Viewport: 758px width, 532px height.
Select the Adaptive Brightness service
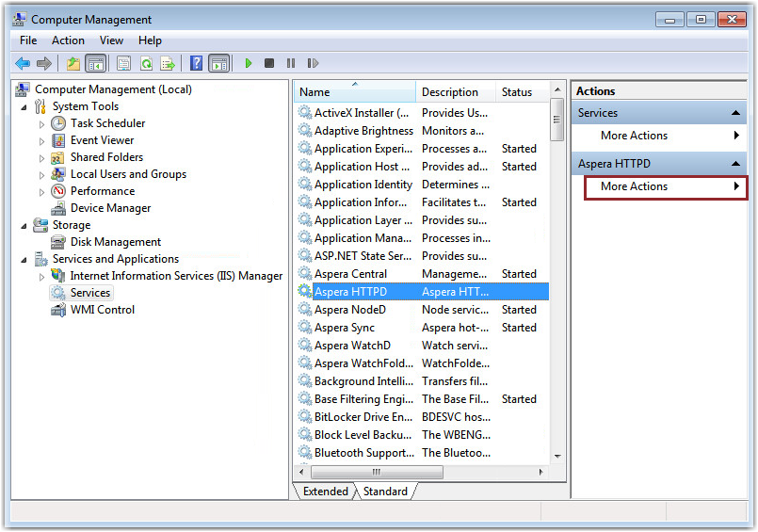click(x=422, y=131)
